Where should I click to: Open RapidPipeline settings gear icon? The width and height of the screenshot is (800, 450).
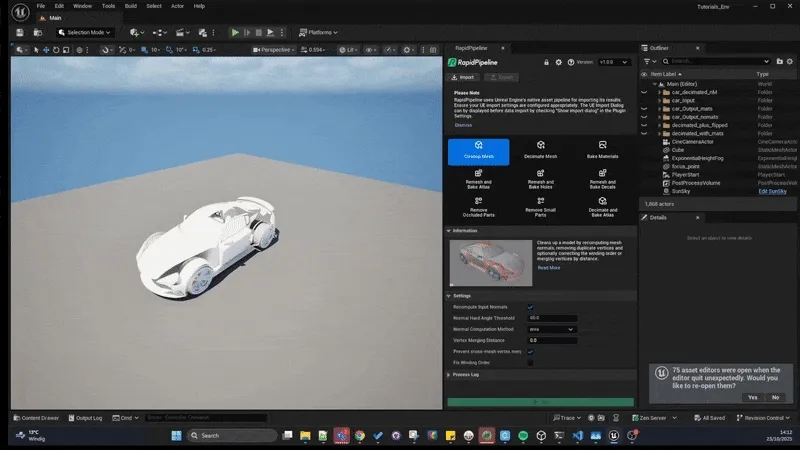(x=558, y=62)
